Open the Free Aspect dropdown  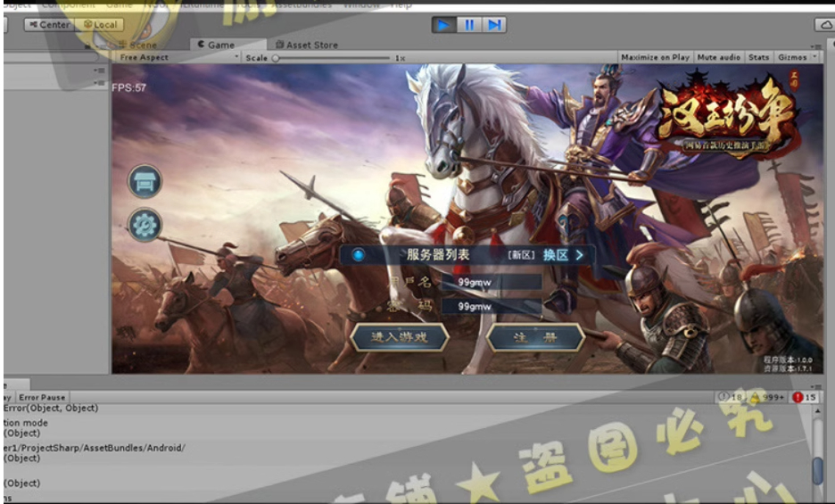(x=178, y=58)
